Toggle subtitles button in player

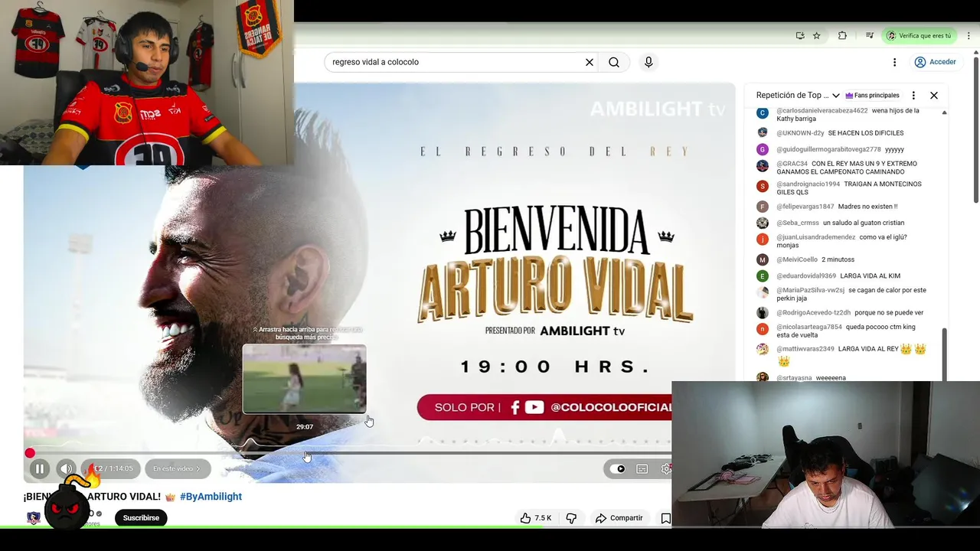(x=642, y=469)
